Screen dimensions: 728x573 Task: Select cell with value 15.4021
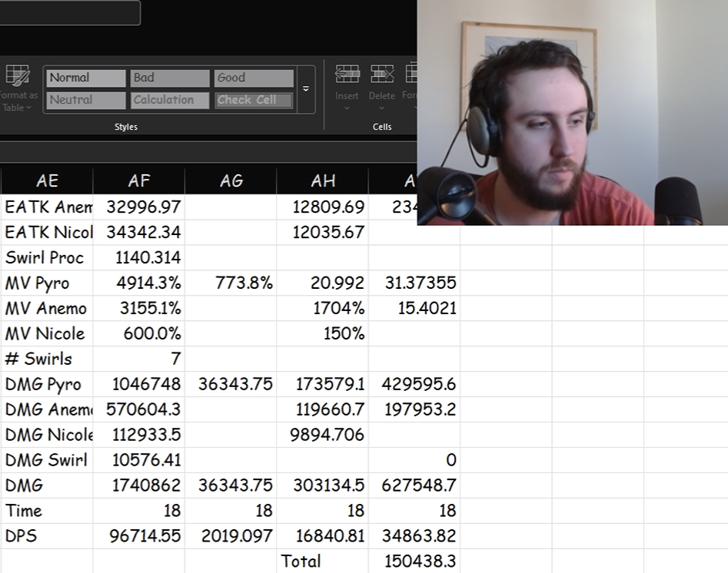coord(414,308)
